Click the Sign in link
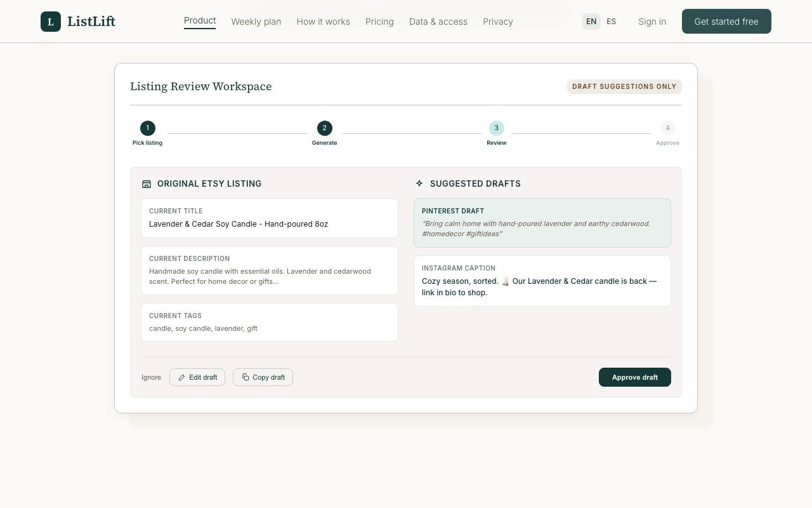The image size is (812, 508). pos(652,22)
